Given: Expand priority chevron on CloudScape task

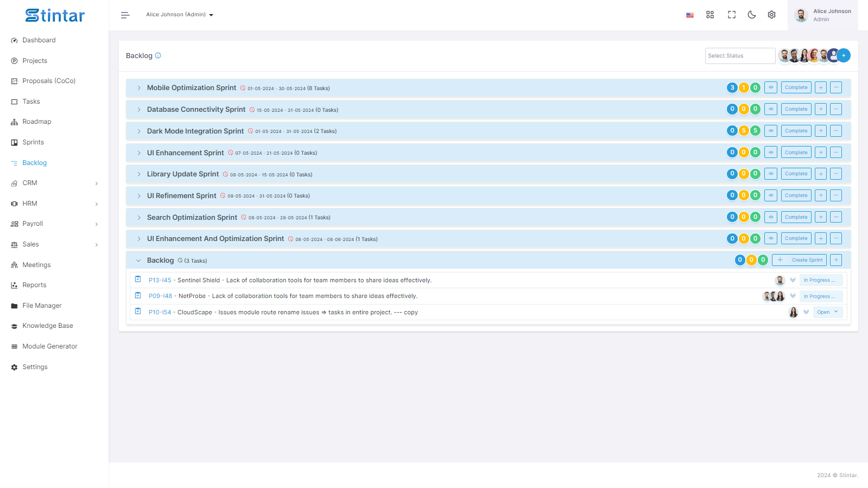Looking at the screenshot, I should pyautogui.click(x=806, y=312).
